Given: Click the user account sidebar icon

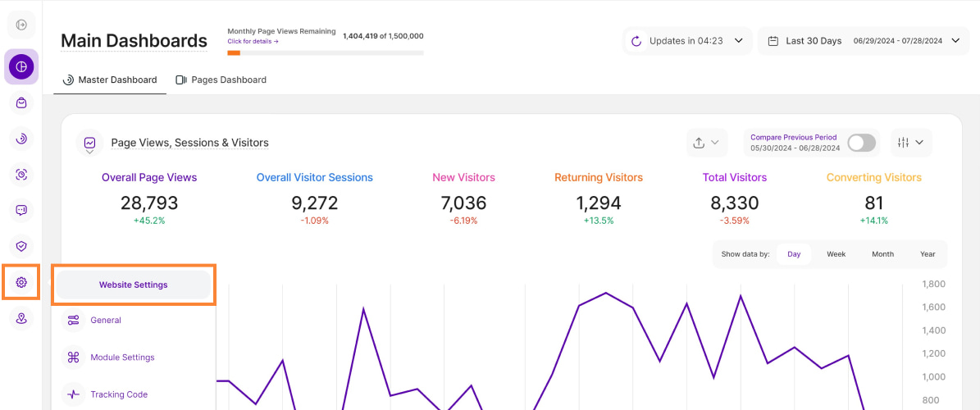Looking at the screenshot, I should [21, 318].
